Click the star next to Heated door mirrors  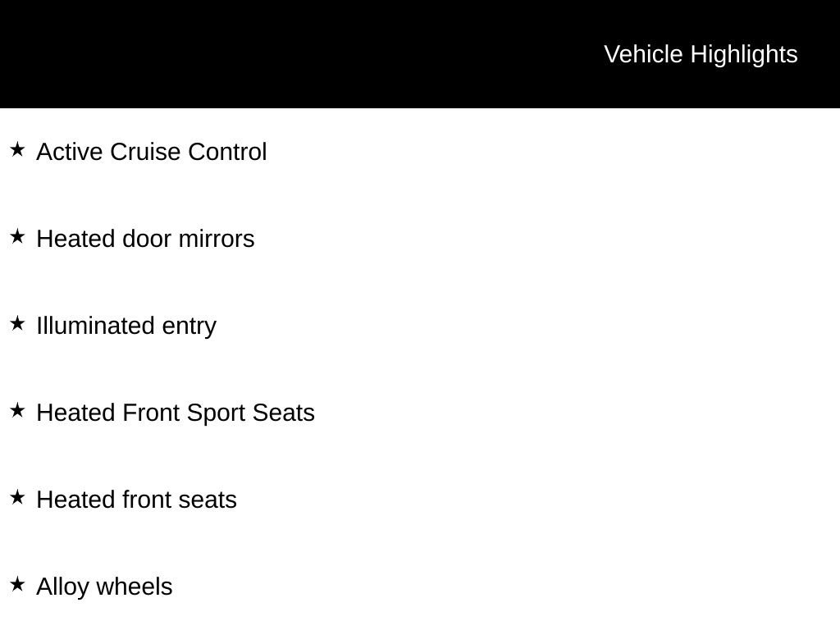17,237
